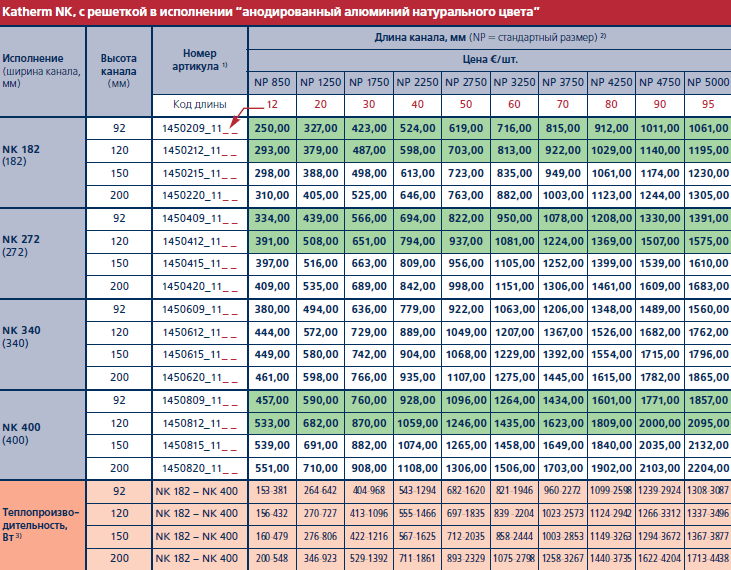This screenshot has height=570, width=731.
Task: Click the NP 2250 column header
Action: click(417, 82)
